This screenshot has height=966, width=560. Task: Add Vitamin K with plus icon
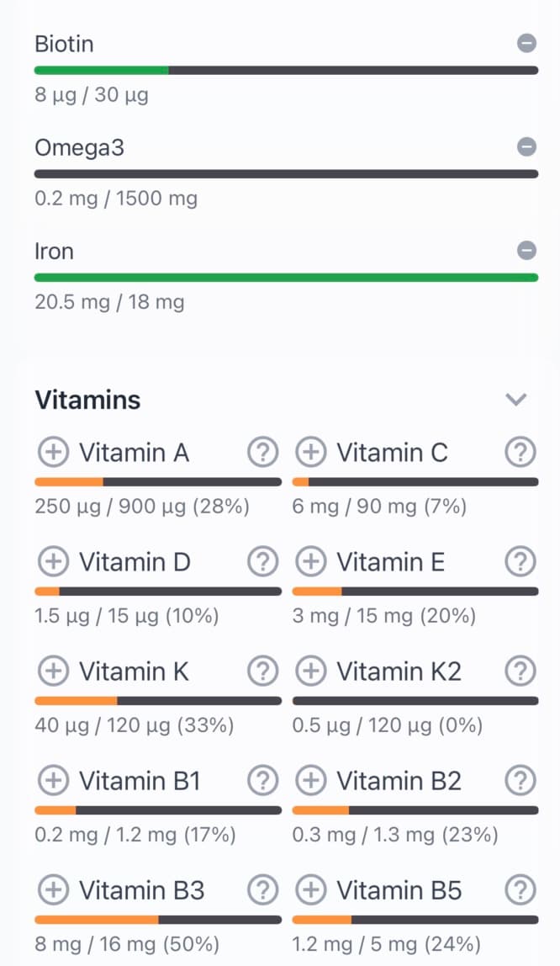click(53, 671)
